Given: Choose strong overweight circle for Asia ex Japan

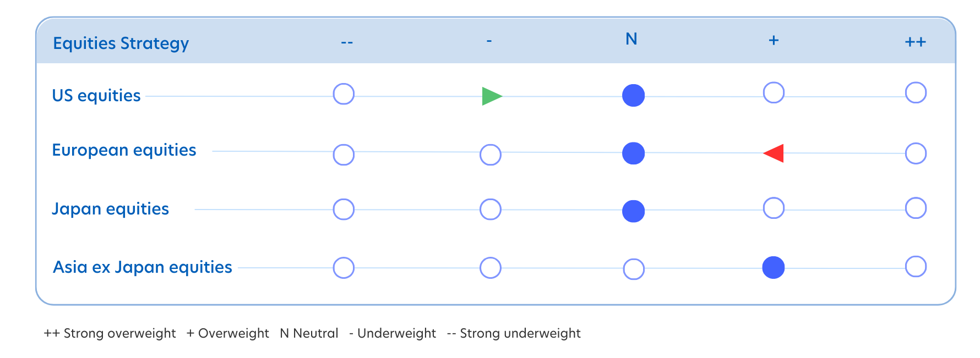Looking at the screenshot, I should click(x=916, y=267).
